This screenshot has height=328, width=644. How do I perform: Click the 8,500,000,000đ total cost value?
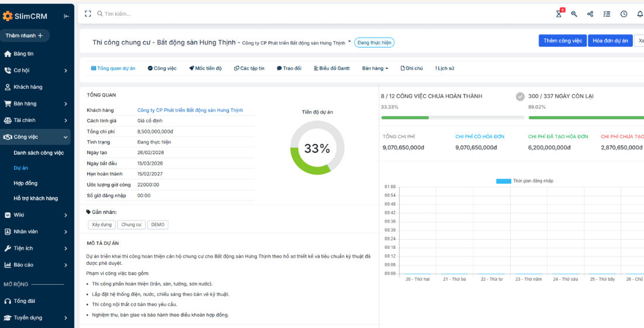coord(155,132)
